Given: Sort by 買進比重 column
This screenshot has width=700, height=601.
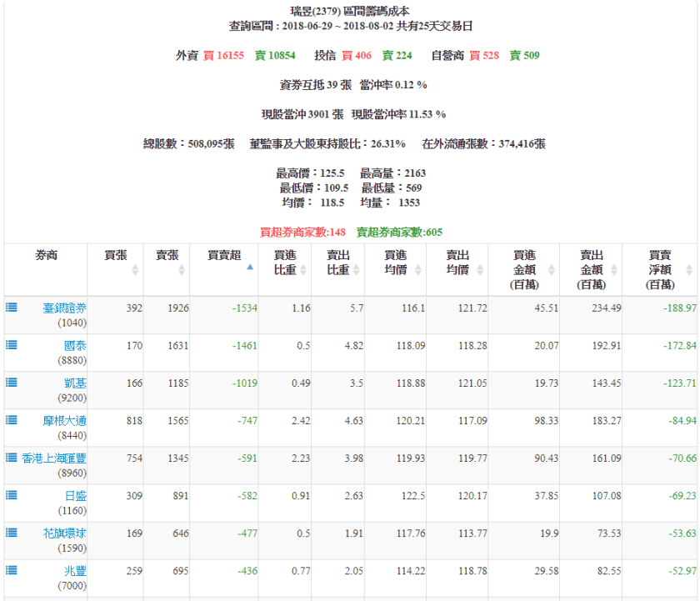Looking at the screenshot, I should pos(285,263).
